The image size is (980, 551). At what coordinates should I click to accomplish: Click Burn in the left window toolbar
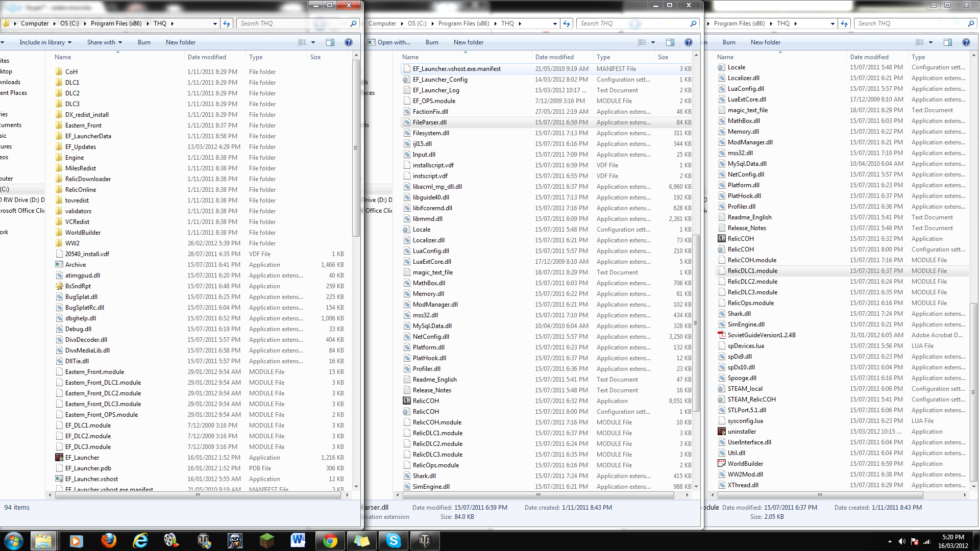point(144,42)
